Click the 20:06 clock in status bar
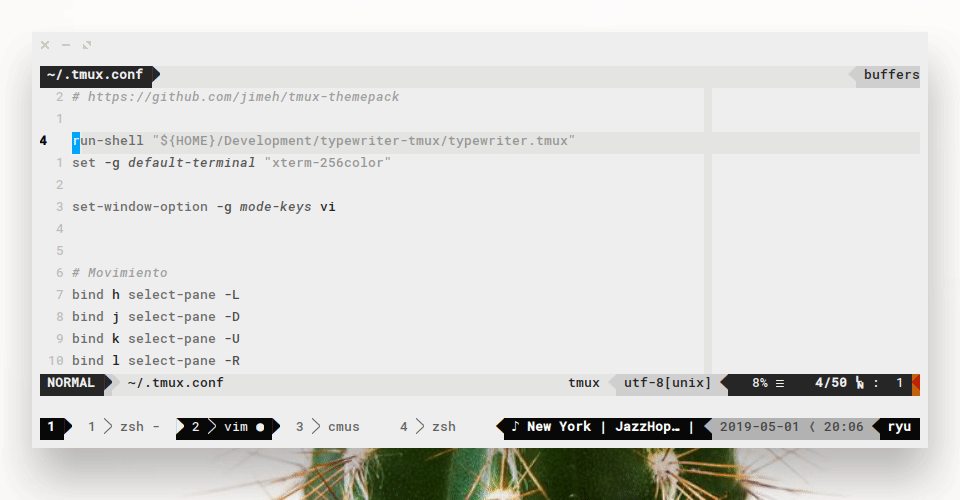The width and height of the screenshot is (960, 500). point(843,427)
